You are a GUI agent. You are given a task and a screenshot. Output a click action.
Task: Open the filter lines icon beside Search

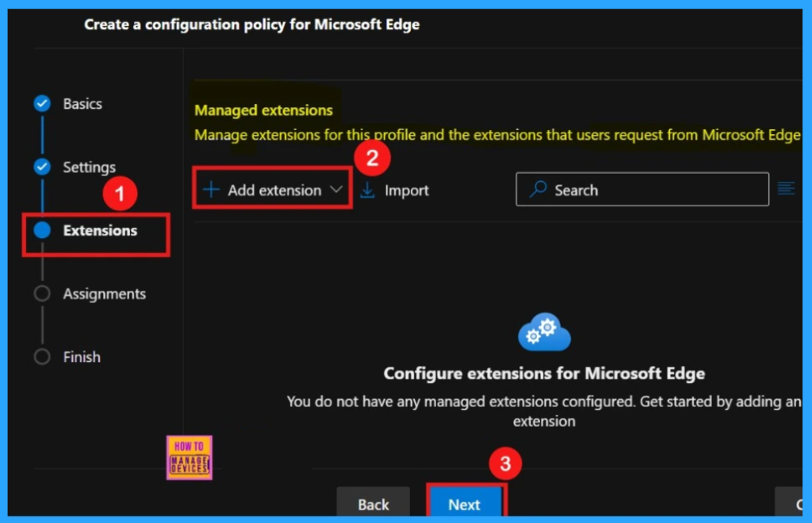click(786, 189)
